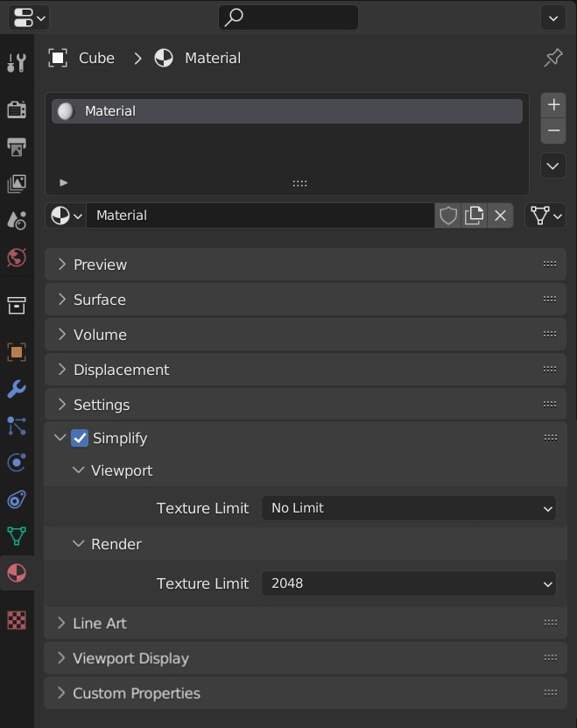Select the Material properties tab
The height and width of the screenshot is (728, 577).
(17, 573)
